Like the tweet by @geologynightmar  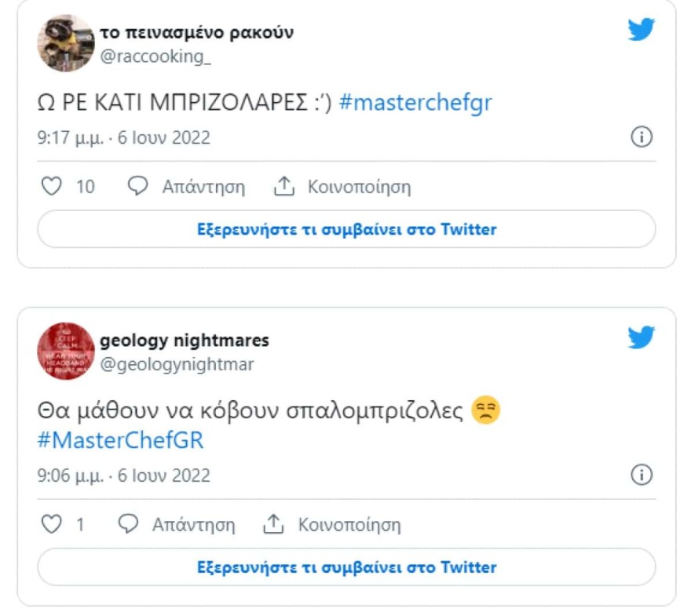click(x=52, y=522)
